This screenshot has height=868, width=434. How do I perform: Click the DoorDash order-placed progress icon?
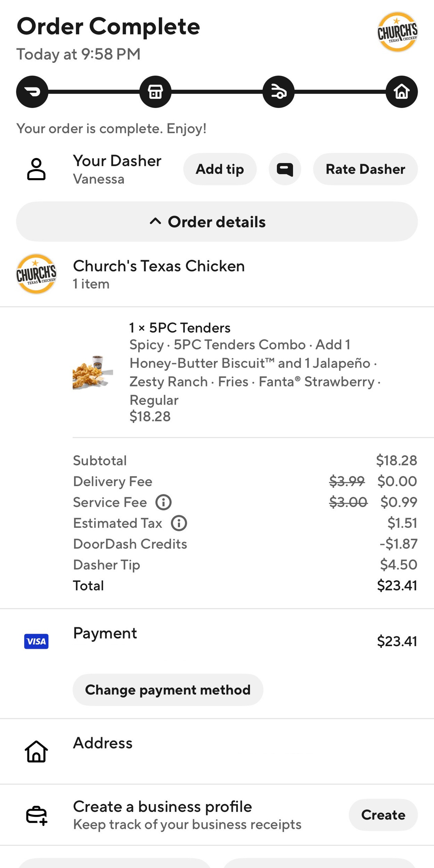(32, 92)
